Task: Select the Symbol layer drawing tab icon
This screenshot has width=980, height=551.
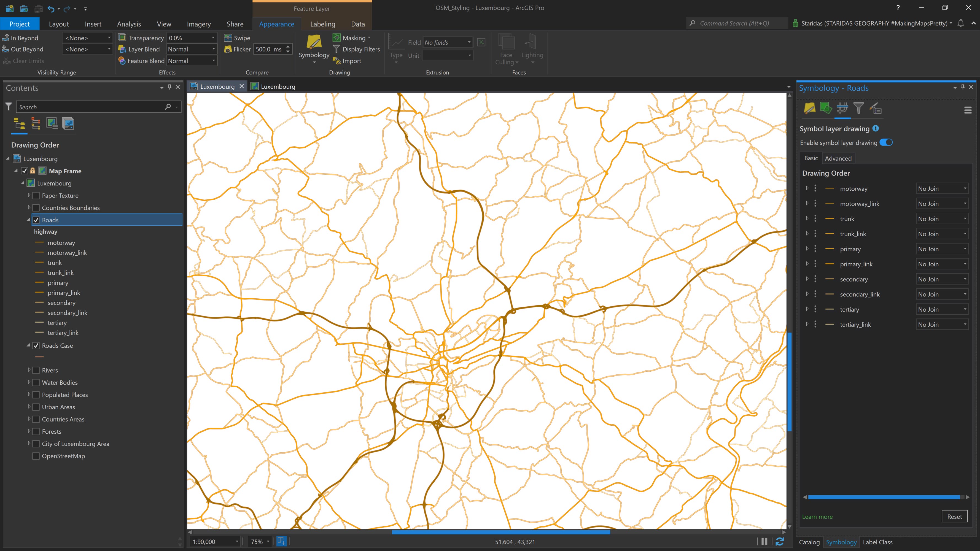Action: pos(842,109)
